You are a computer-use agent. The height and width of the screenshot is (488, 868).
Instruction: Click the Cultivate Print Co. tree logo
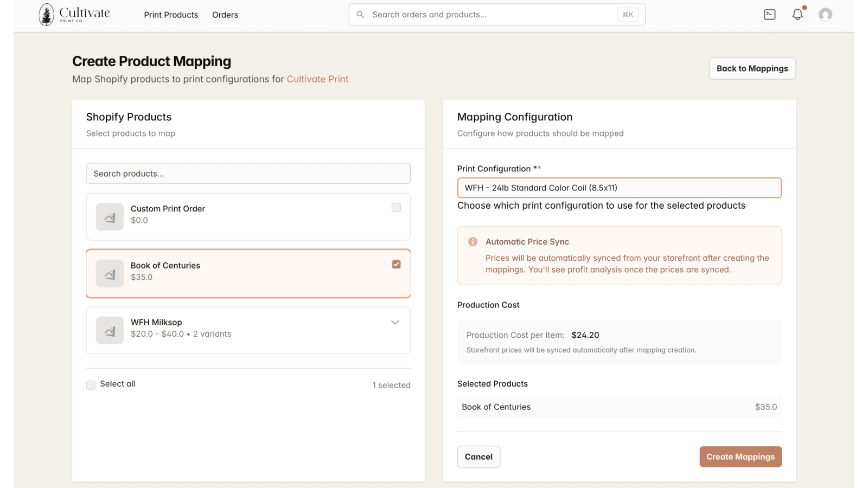47,15
